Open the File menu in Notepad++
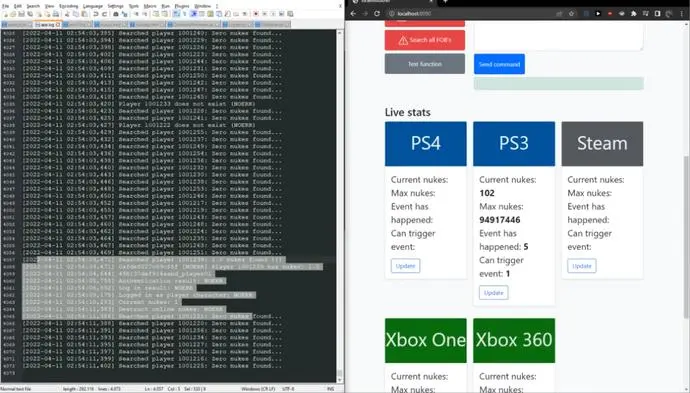This screenshot has height=393, width=690. click(x=5, y=6)
